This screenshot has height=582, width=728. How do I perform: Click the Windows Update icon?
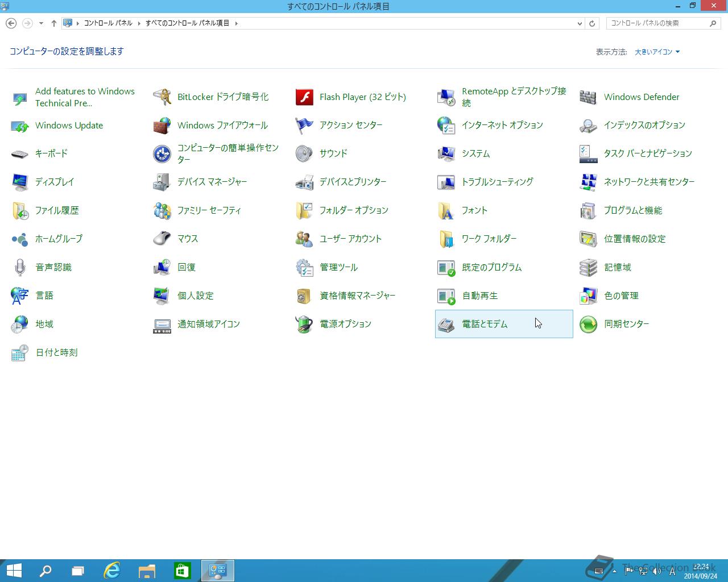[20, 125]
